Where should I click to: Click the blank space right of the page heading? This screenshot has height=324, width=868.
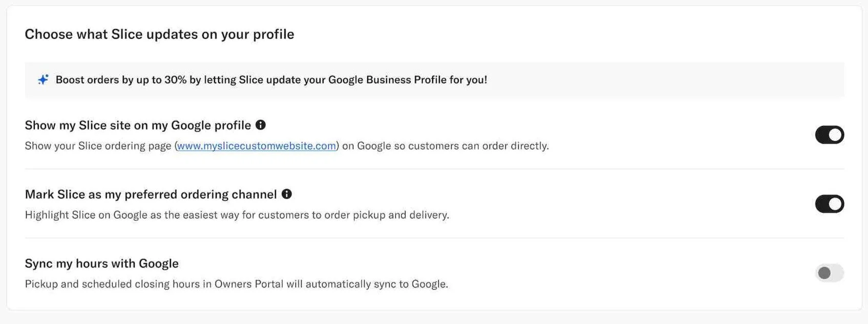[x=563, y=34]
